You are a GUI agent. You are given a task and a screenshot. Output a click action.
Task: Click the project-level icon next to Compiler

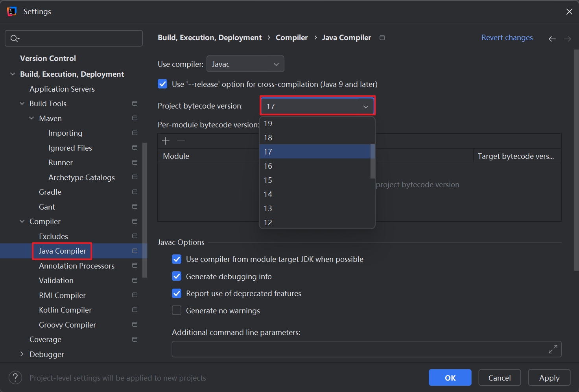click(x=135, y=221)
